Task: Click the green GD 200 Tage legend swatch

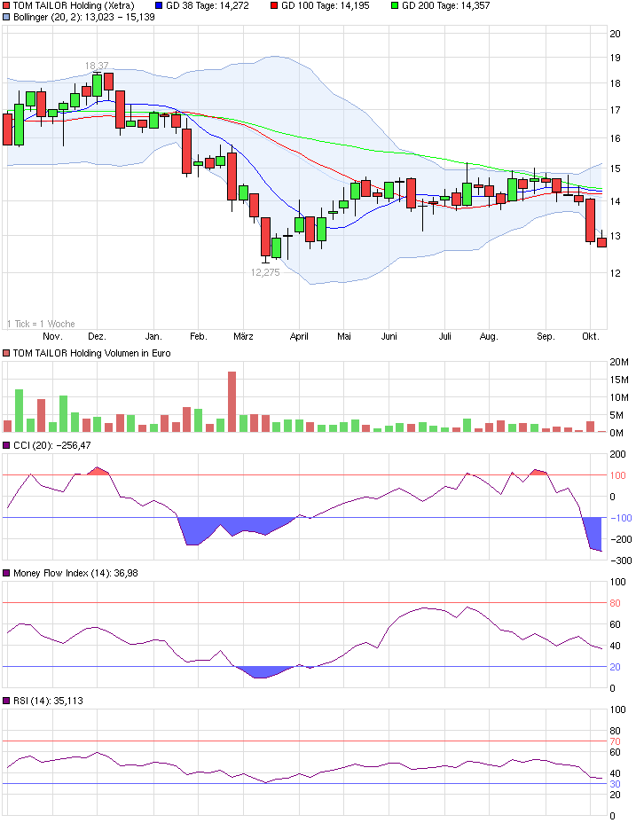Action: click(395, 5)
